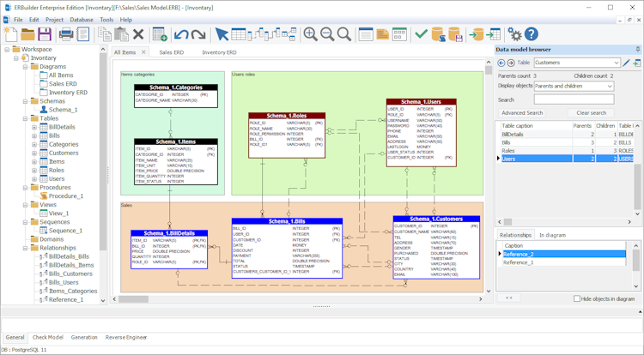This screenshot has height=355, width=644.
Task: Collapse the Workspace root node
Action: click(x=7, y=49)
